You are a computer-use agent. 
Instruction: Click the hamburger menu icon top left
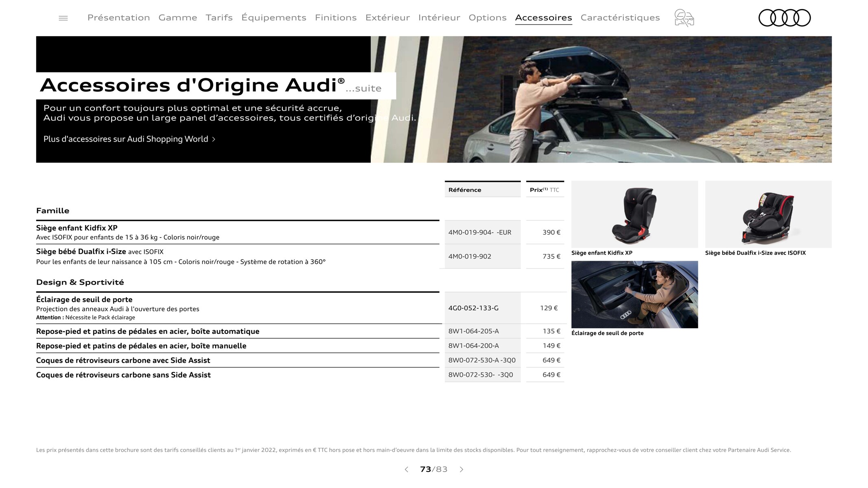[x=63, y=18]
